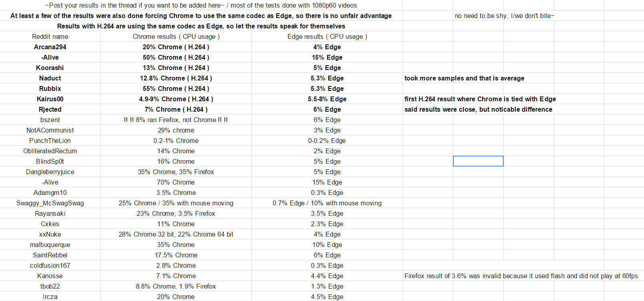644x301 pixels.
Task: Click the Rubbix name cell
Action: (50, 88)
